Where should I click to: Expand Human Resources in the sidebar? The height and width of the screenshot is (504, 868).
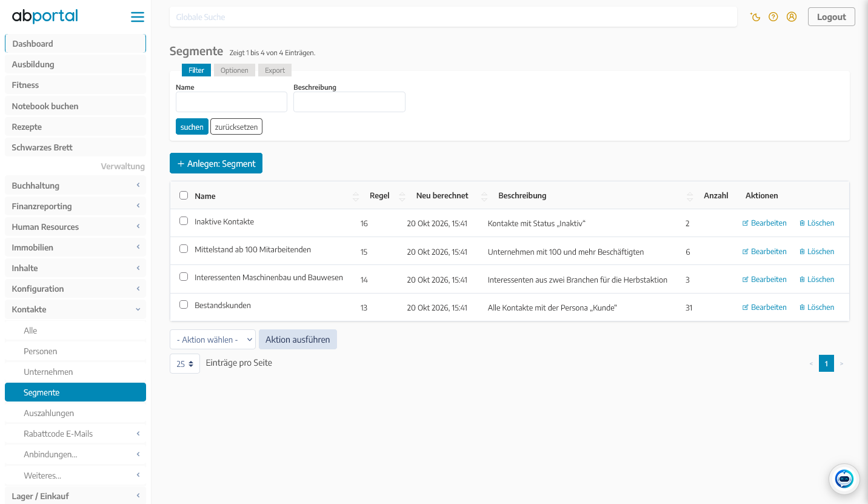(x=75, y=227)
